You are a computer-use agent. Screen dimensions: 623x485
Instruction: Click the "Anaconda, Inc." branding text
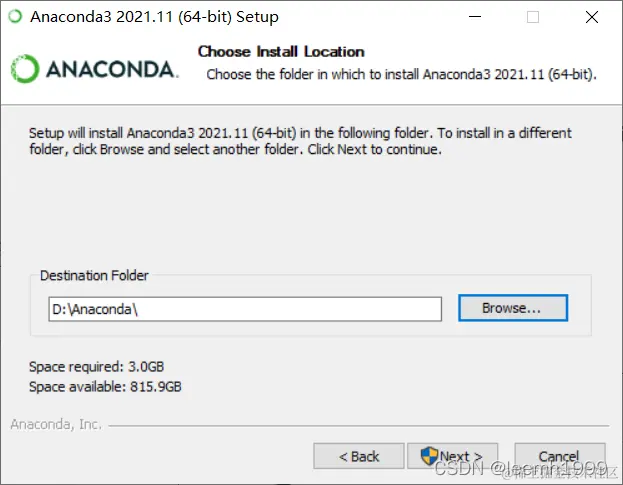pyautogui.click(x=56, y=424)
